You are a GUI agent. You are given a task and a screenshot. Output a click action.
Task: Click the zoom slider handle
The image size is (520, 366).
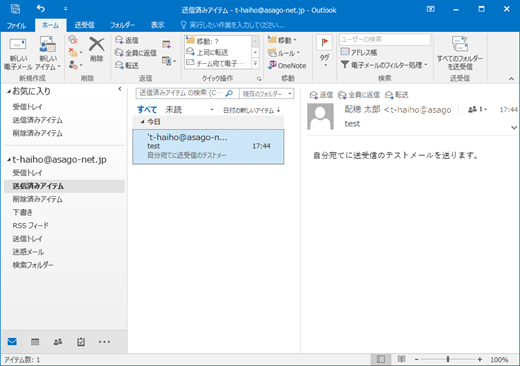(448, 359)
